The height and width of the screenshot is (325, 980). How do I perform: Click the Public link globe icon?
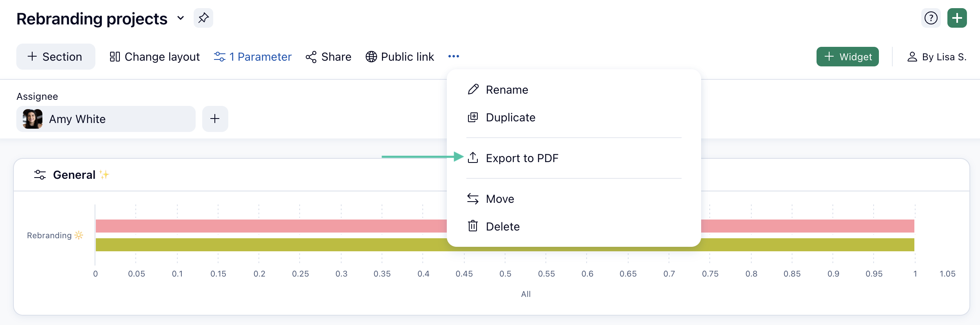[x=371, y=57]
